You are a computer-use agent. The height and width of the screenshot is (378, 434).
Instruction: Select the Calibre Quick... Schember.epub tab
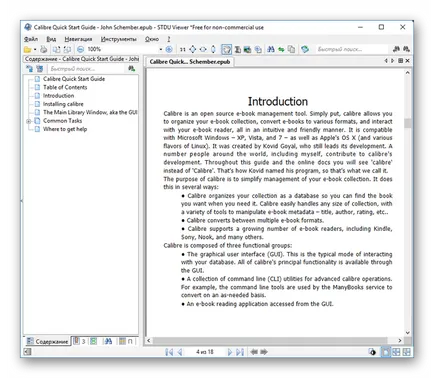pyautogui.click(x=190, y=62)
